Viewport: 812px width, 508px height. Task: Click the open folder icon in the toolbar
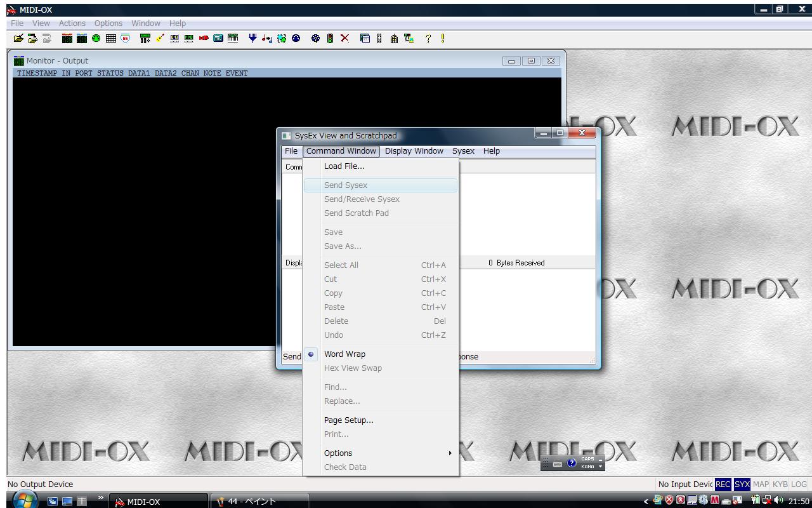18,38
